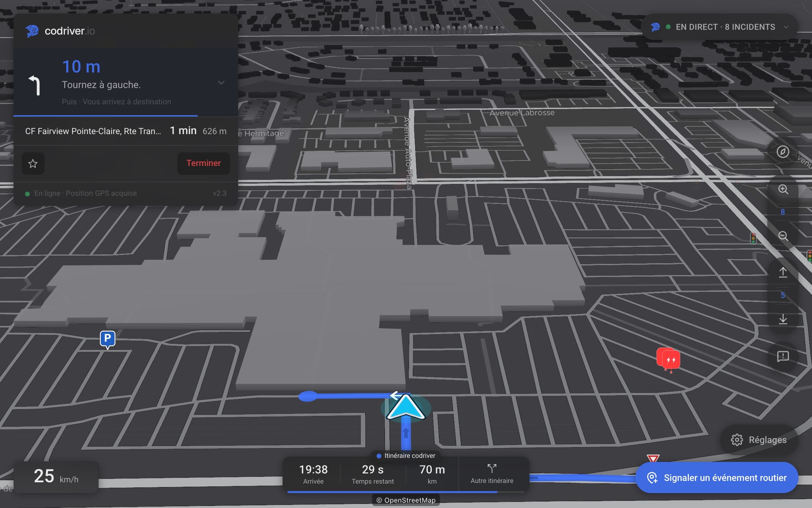Click the speed display 25 km/h
The image size is (812, 508).
pyautogui.click(x=56, y=477)
